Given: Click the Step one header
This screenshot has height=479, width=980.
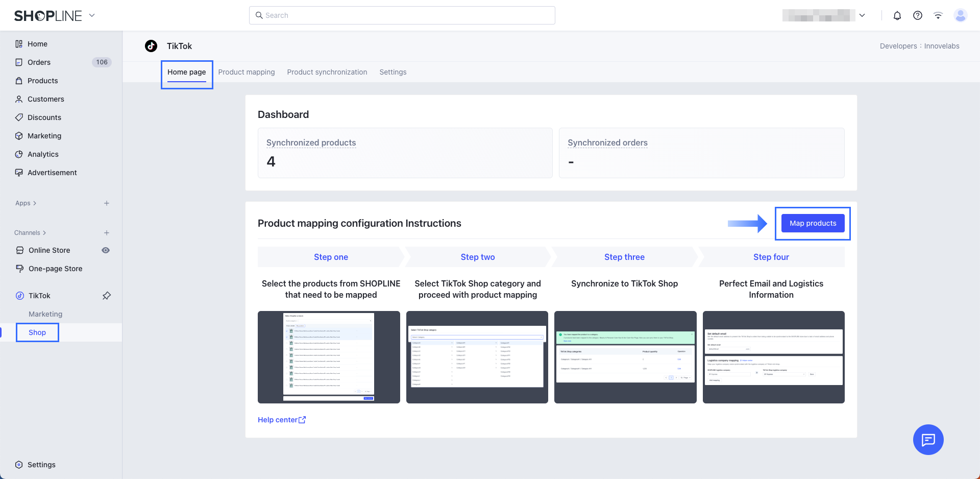Looking at the screenshot, I should tap(331, 257).
